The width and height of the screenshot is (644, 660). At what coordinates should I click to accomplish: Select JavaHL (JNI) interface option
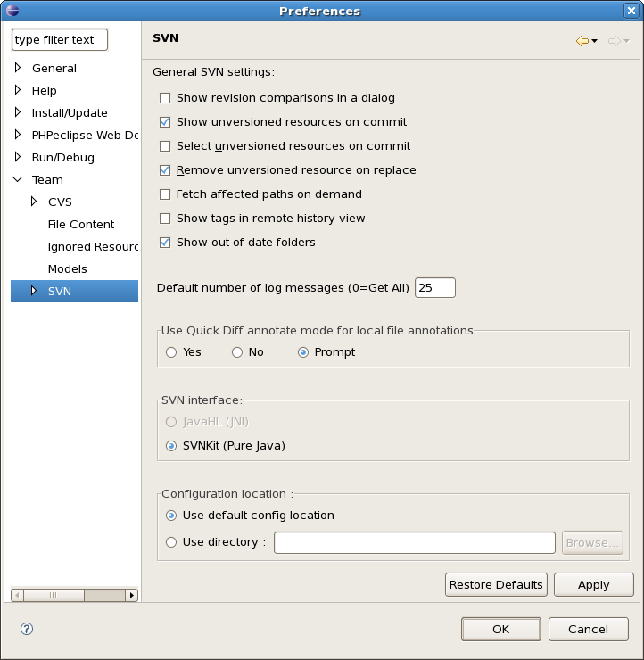tap(171, 422)
